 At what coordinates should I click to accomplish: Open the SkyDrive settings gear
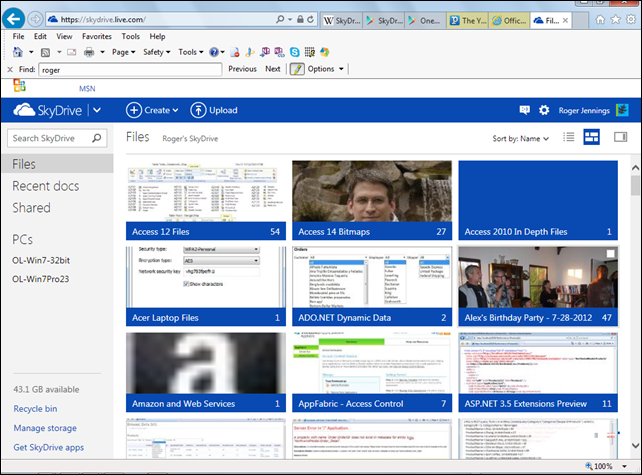[x=544, y=110]
